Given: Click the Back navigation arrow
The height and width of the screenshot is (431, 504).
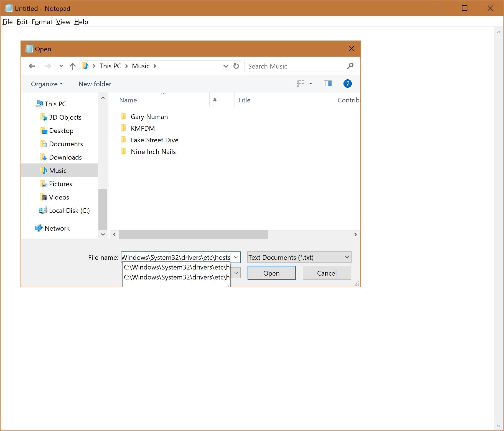Looking at the screenshot, I should click(x=32, y=66).
